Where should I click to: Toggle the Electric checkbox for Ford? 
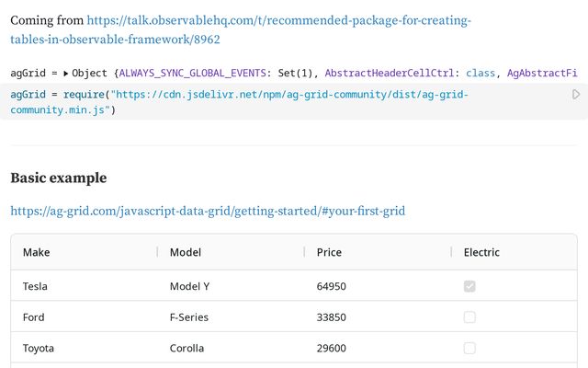tap(469, 317)
